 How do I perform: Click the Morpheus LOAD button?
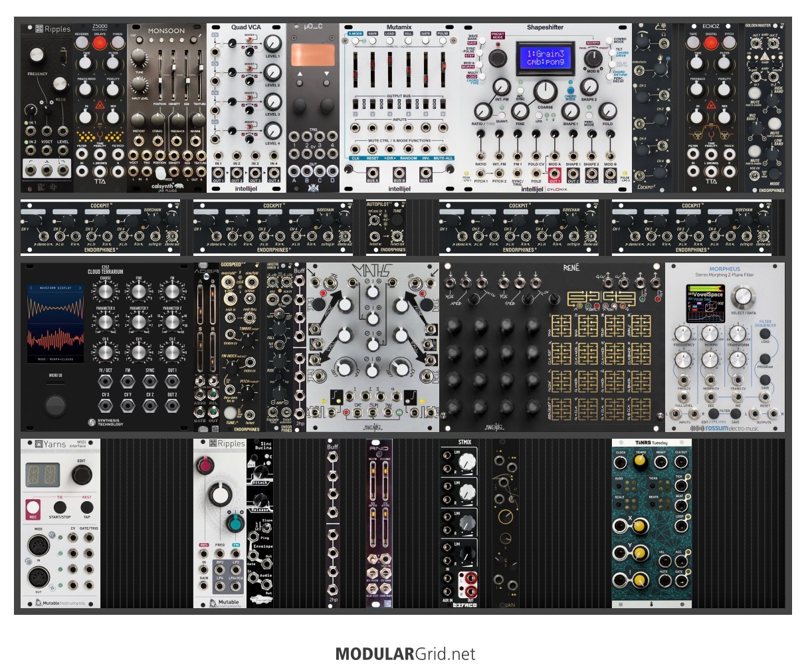click(x=765, y=334)
